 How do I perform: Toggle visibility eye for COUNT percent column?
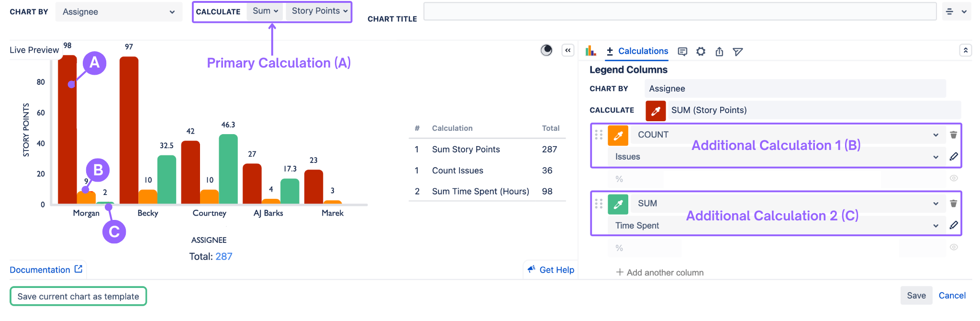pos(953,178)
